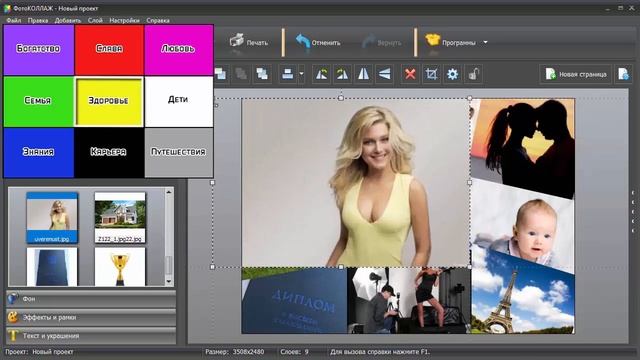Click the Размер: 3508x2480 status text
The width and height of the screenshot is (640, 360).
(x=235, y=351)
